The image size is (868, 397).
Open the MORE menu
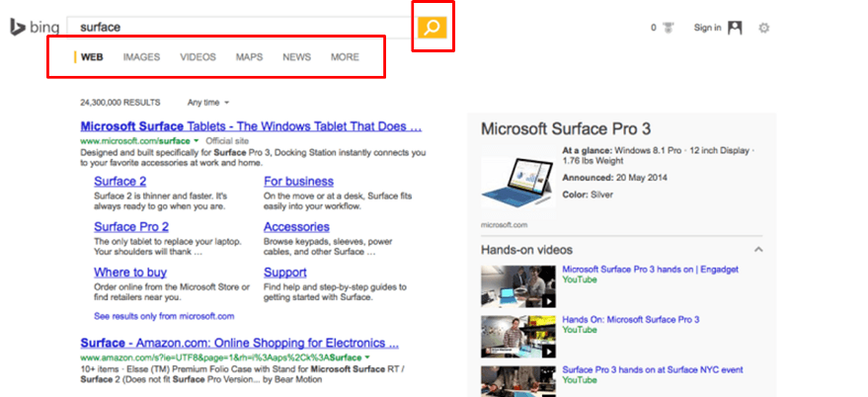click(345, 57)
